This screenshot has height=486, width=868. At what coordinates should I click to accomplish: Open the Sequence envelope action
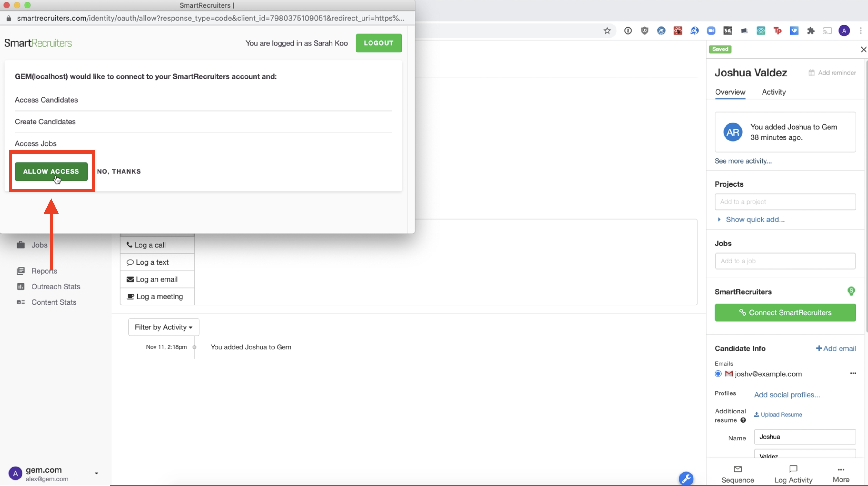coord(738,474)
